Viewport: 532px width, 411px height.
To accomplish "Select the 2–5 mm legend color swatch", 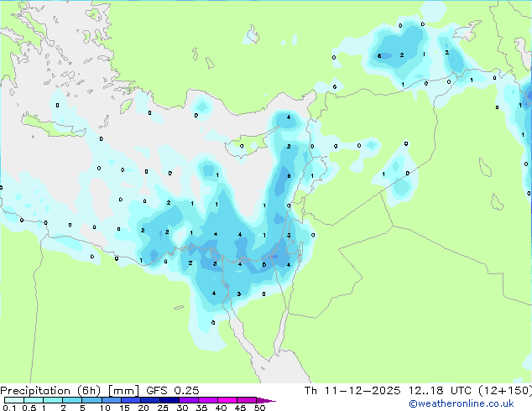I will tap(72, 400).
